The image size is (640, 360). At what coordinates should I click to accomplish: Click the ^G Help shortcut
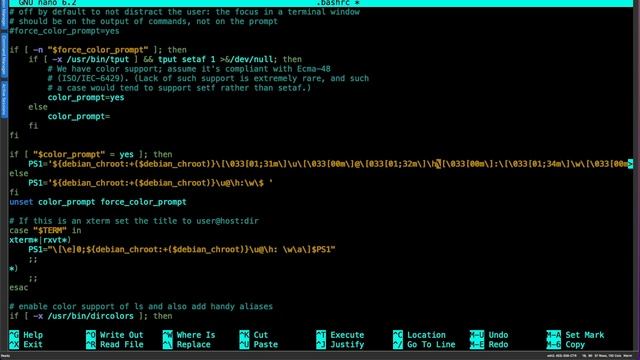pyautogui.click(x=26, y=335)
